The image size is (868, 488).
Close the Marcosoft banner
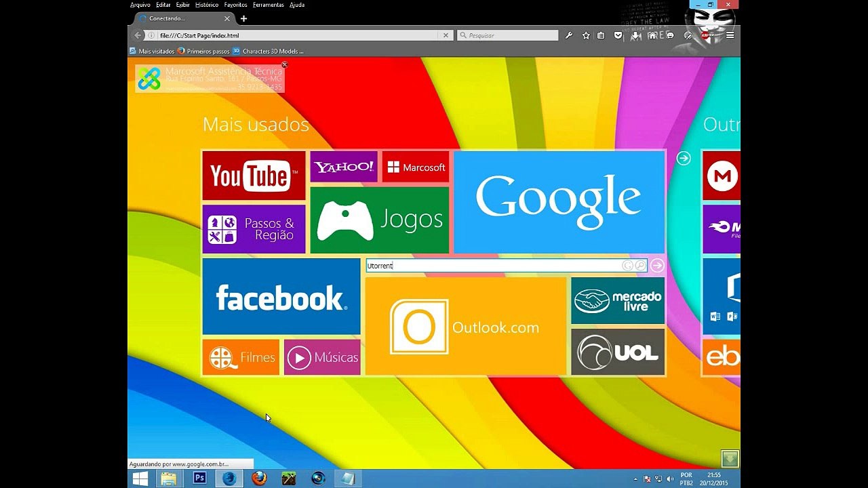285,65
